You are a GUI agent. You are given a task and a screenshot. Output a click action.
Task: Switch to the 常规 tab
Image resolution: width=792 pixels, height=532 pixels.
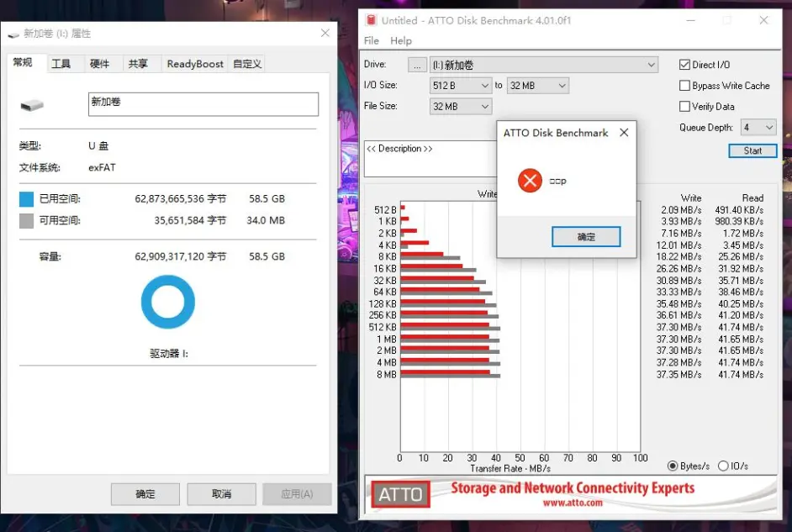(x=23, y=62)
